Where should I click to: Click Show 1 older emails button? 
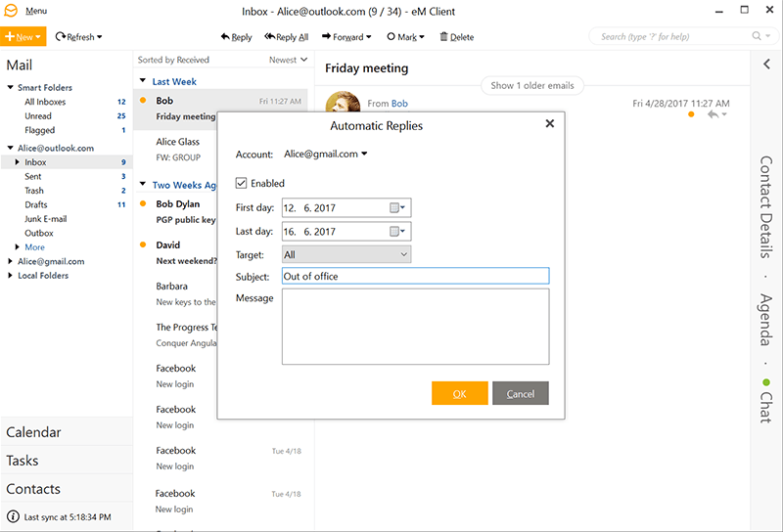coord(532,85)
